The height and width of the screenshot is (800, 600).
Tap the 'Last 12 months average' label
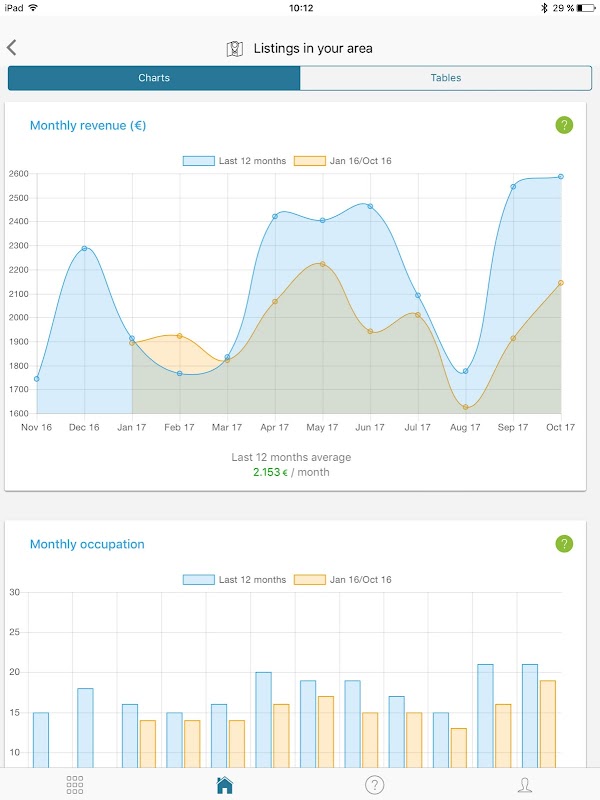tap(291, 457)
